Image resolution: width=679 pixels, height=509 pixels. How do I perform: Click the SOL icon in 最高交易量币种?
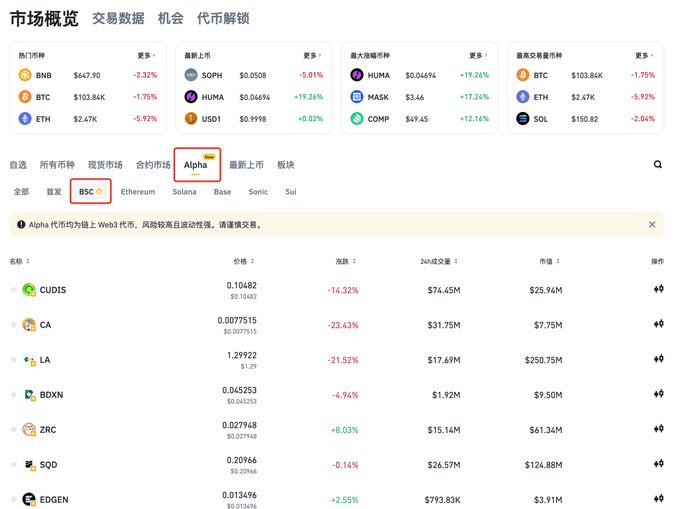coord(521,119)
